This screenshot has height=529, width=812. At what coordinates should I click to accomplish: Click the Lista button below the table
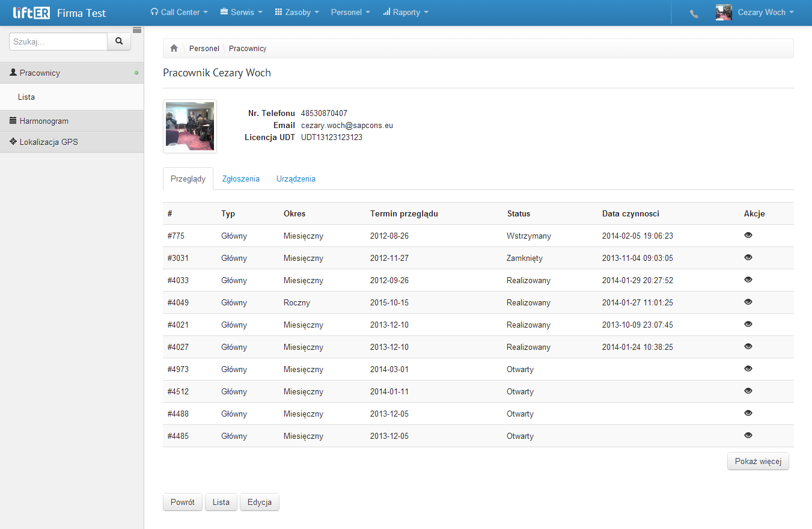[221, 503]
